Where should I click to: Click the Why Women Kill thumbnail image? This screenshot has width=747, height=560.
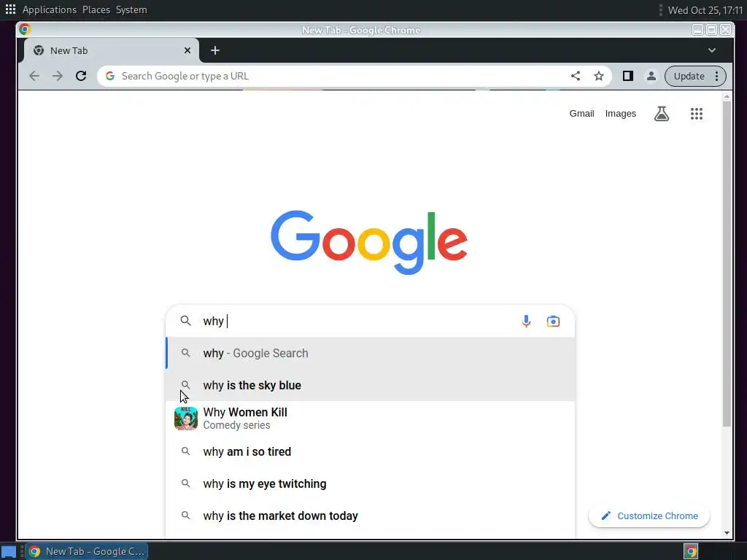click(186, 419)
